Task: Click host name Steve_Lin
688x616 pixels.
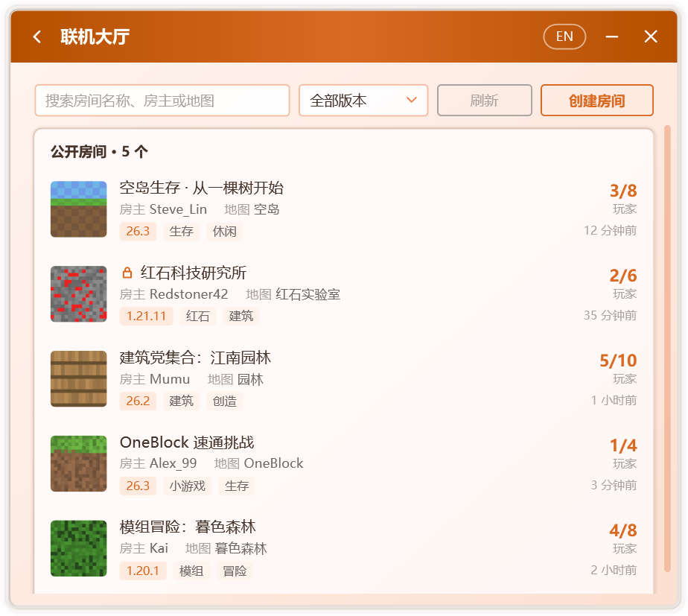Action: 178,209
